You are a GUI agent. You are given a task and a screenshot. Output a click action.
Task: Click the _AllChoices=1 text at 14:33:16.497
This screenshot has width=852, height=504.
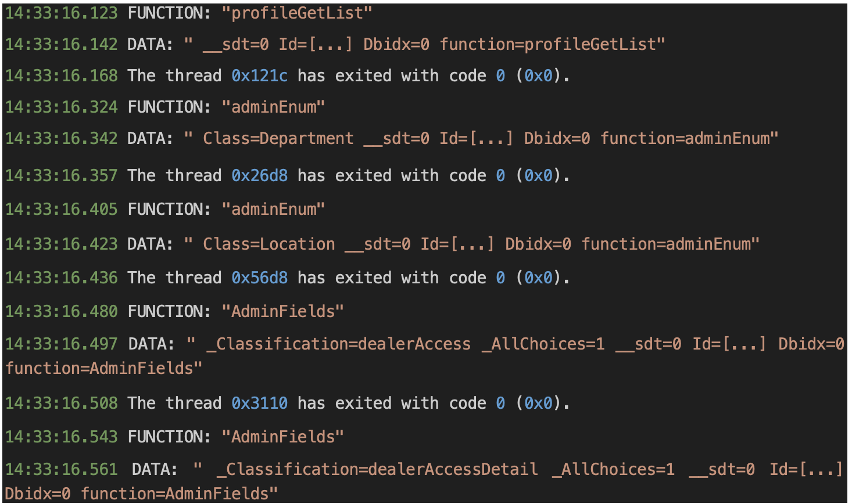543,344
